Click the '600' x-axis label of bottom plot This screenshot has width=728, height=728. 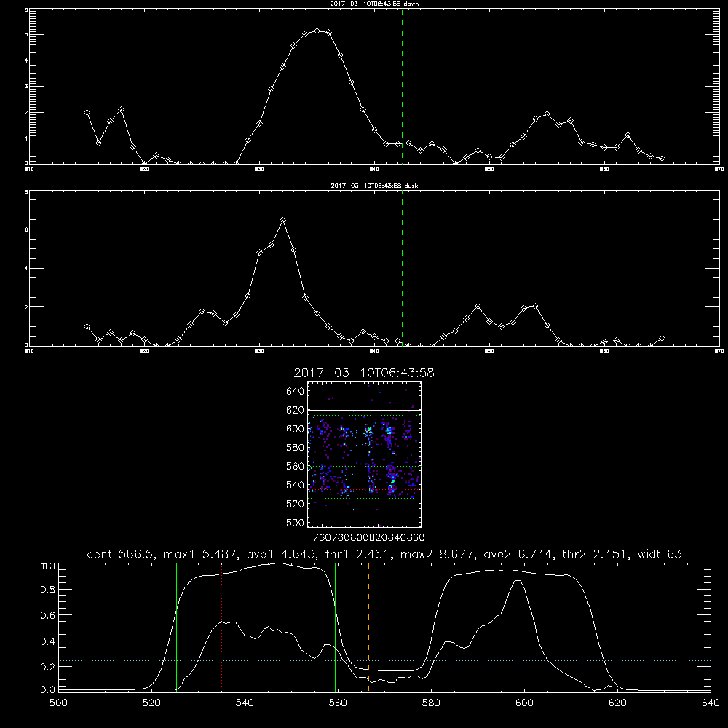tap(524, 703)
